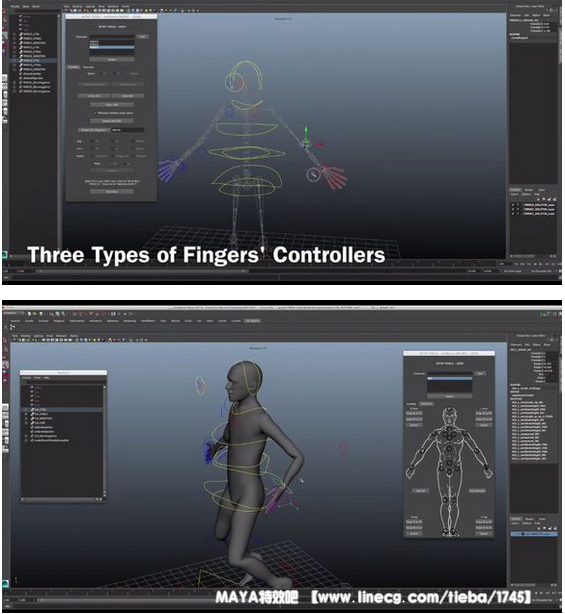Select defaultLightSet in lower floating Outliner
The image size is (565, 614).
click(x=43, y=427)
